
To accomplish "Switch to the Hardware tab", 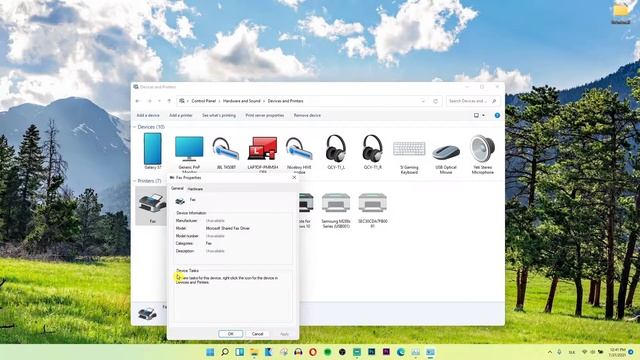I will click(195, 189).
